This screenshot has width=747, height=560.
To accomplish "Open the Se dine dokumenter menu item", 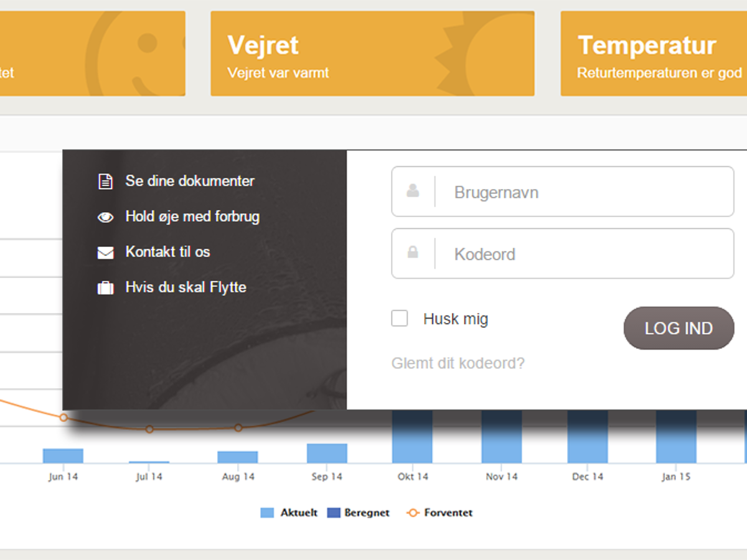I will tap(190, 181).
